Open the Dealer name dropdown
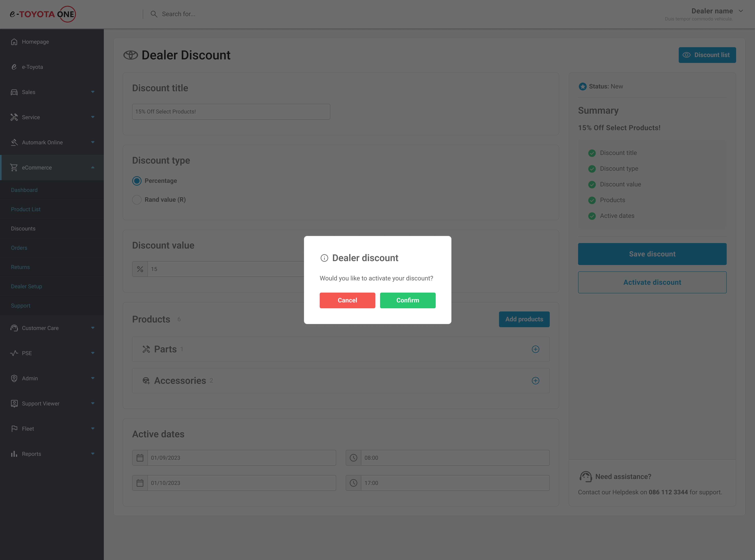Viewport: 755px width, 560px height. 741,11
